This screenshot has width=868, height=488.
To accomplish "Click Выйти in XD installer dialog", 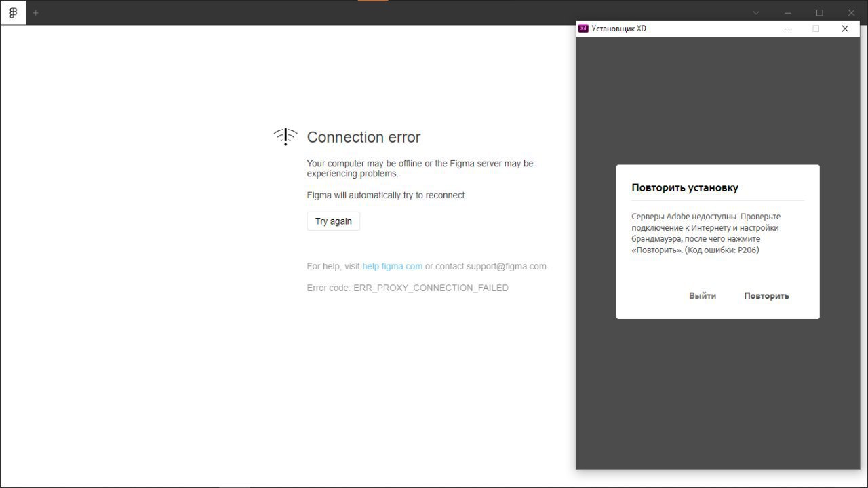I will tap(703, 295).
